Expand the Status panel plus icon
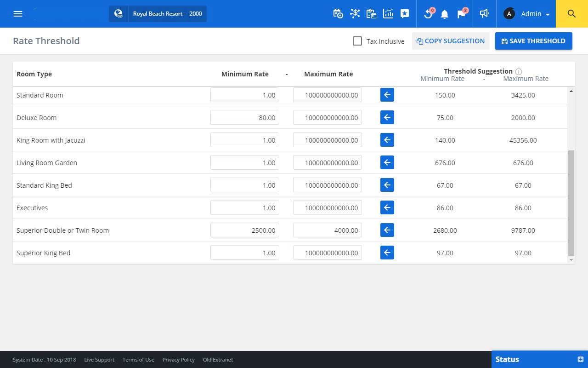 pos(580,359)
